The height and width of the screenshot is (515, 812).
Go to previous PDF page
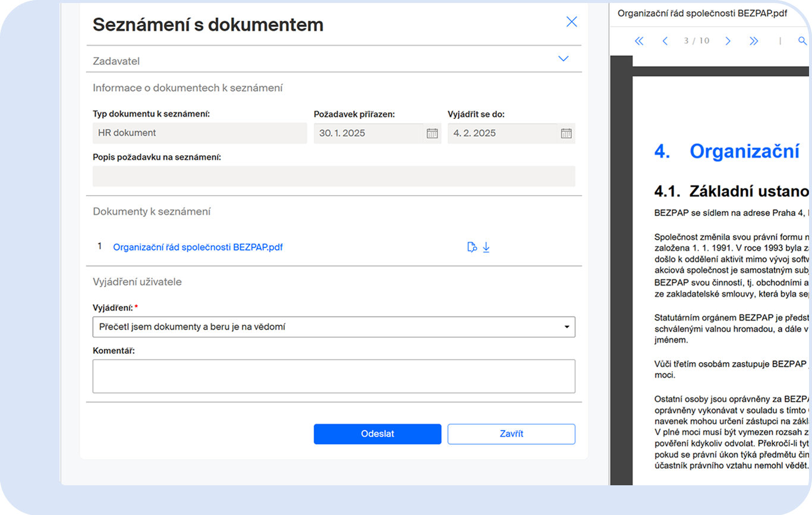pyautogui.click(x=665, y=41)
